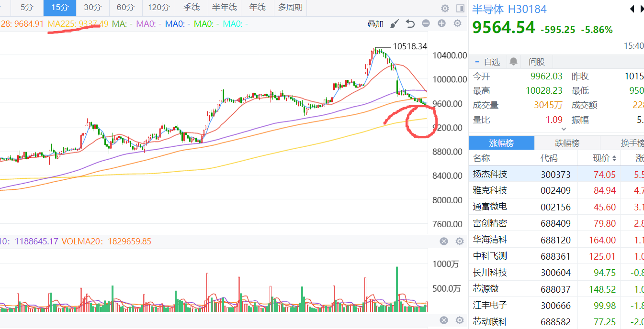Expand more quote details chevron
This screenshot has height=329, width=644.
point(564,129)
